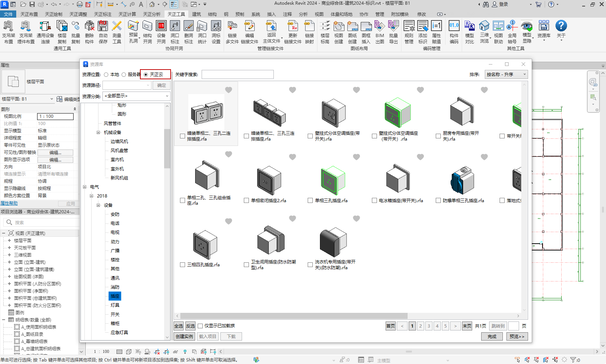Click the horizontal scrollbar of the thumbnail list
606x364 pixels.
(x=294, y=316)
